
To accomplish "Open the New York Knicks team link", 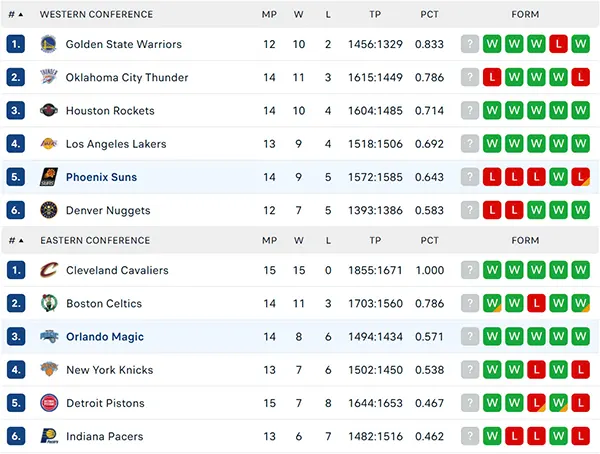I will (109, 370).
